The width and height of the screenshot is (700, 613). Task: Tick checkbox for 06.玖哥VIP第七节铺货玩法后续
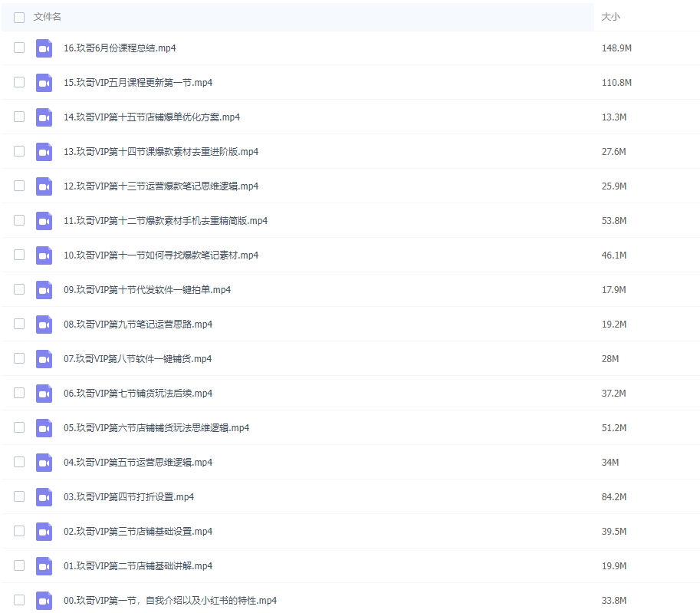tap(19, 393)
